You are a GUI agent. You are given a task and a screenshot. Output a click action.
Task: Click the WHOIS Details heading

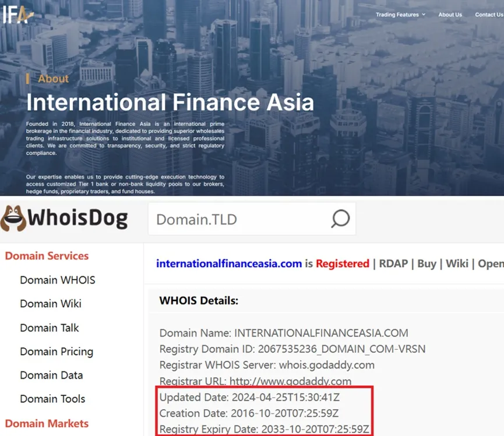(199, 300)
